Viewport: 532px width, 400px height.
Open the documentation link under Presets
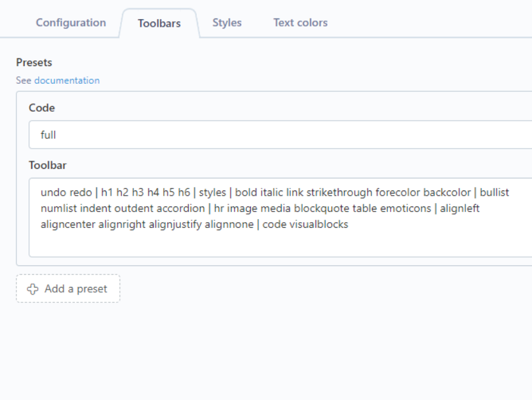click(x=67, y=81)
